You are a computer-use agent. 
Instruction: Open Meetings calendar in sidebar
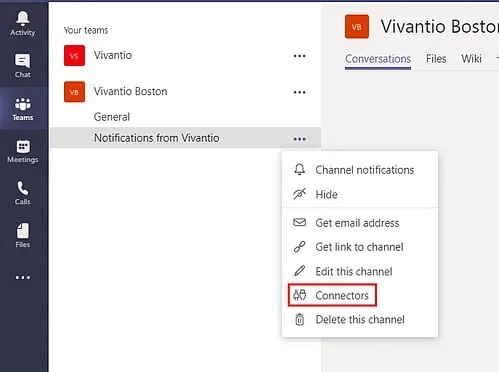[x=23, y=151]
